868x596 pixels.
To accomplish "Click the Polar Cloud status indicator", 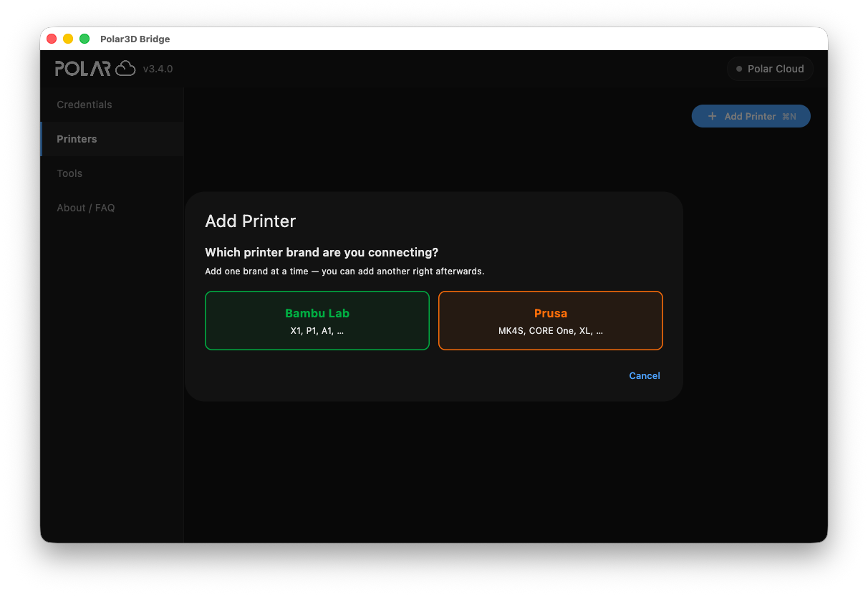I will click(x=770, y=69).
